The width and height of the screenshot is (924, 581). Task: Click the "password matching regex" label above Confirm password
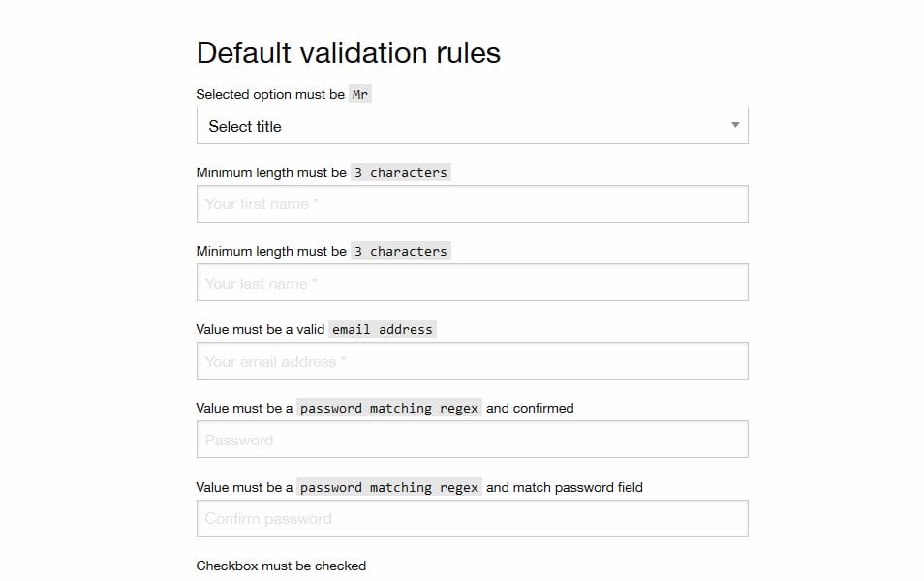(389, 487)
